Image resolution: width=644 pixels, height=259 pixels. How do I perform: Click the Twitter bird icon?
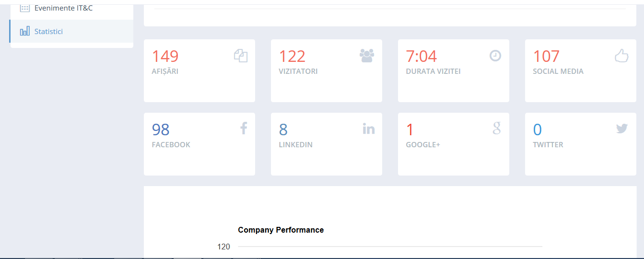[621, 129]
